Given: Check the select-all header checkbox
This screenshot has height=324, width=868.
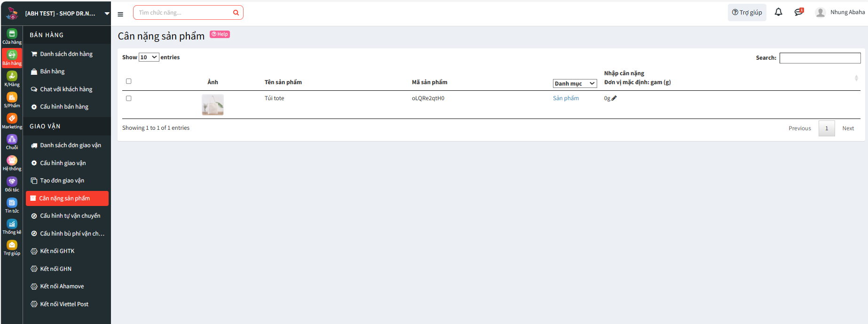Looking at the screenshot, I should coord(128,81).
